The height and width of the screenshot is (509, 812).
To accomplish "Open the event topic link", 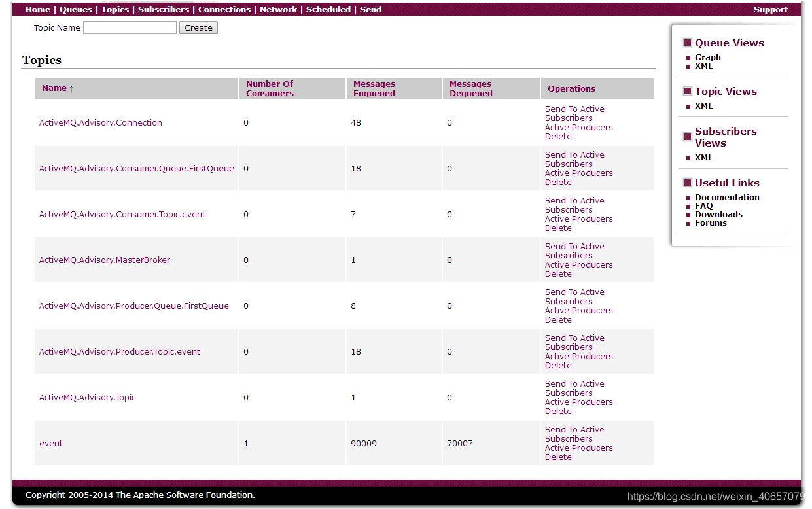I will tap(51, 443).
